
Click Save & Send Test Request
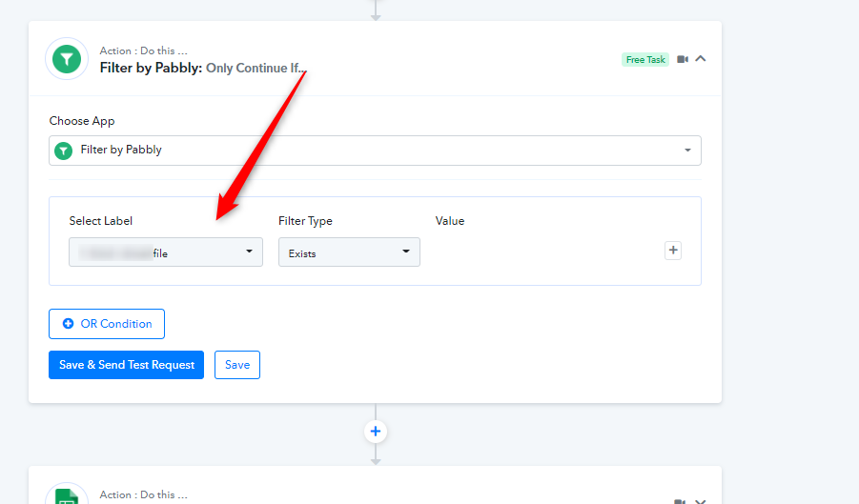tap(126, 365)
